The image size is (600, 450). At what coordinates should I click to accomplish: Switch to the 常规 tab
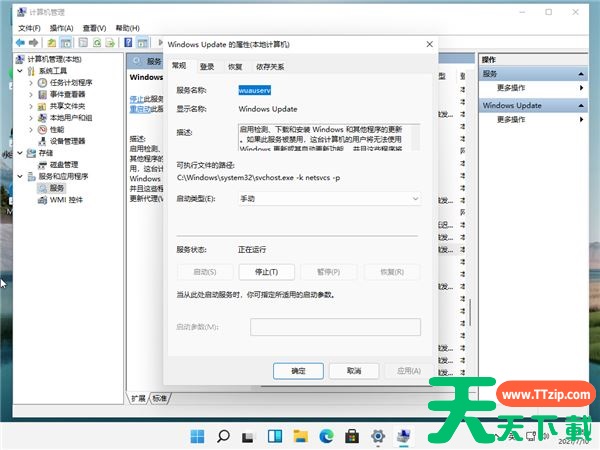(x=179, y=66)
